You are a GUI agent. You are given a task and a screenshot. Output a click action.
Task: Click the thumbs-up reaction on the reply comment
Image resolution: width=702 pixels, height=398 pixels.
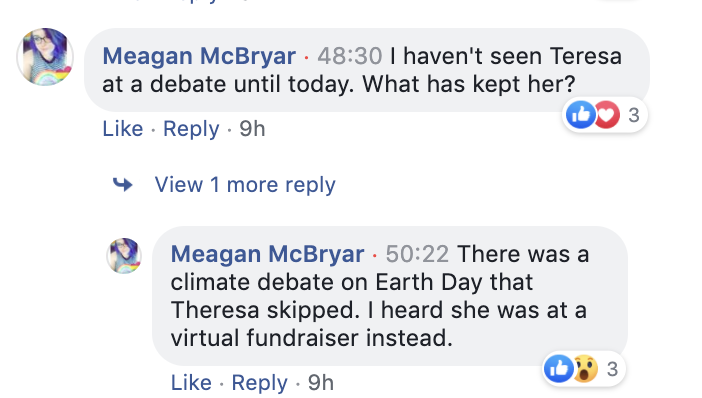[x=558, y=369]
